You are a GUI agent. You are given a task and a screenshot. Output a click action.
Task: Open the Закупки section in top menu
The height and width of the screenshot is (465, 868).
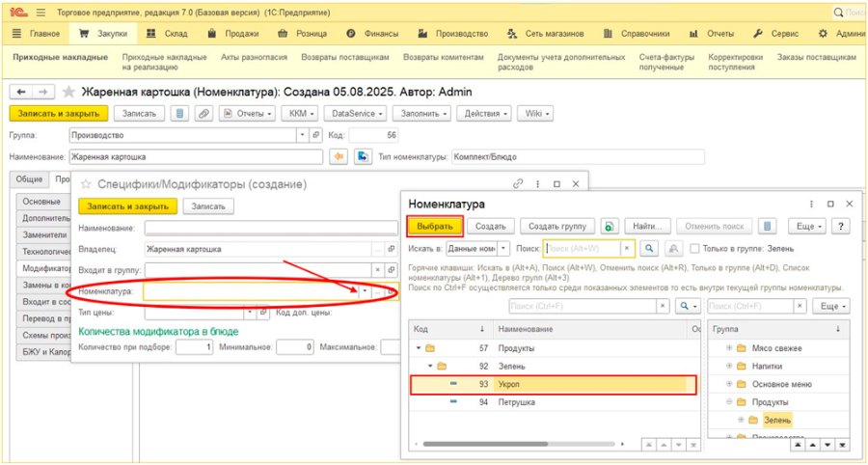103,34
